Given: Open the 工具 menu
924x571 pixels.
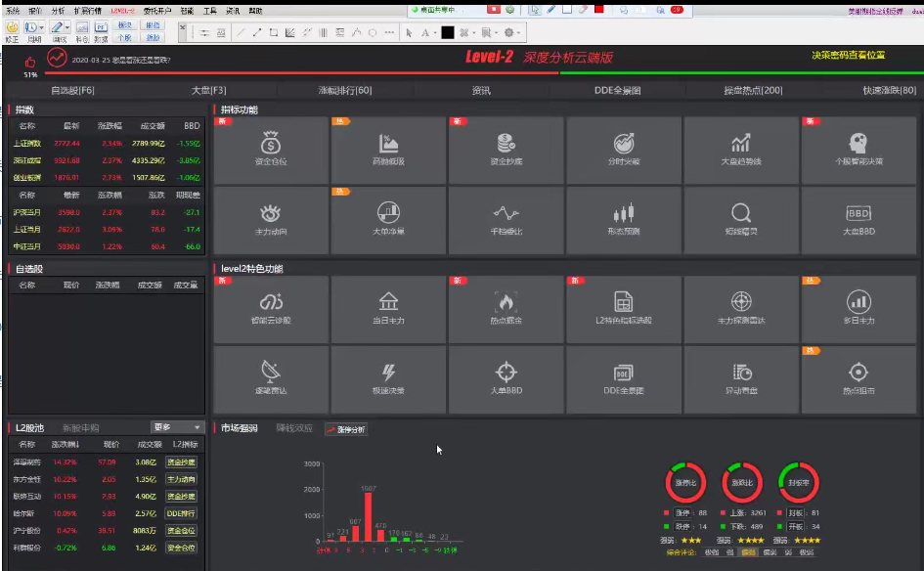Looking at the screenshot, I should [x=210, y=11].
